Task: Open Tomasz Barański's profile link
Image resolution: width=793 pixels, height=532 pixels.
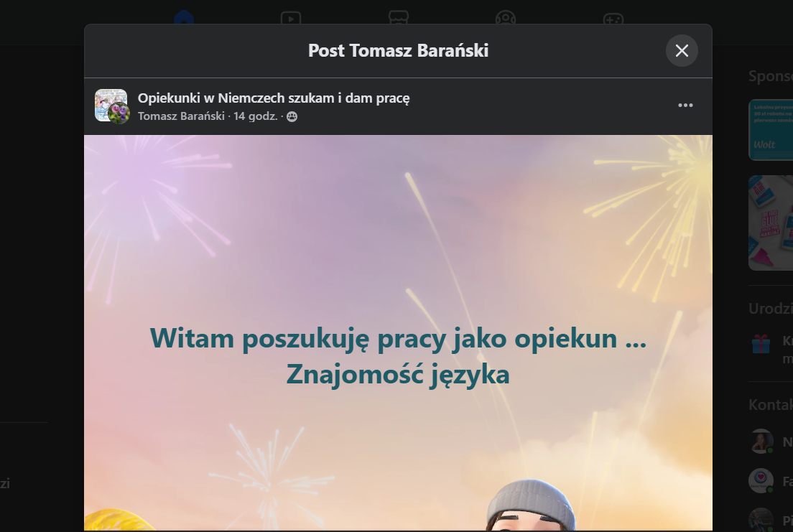Action: pyautogui.click(x=181, y=116)
